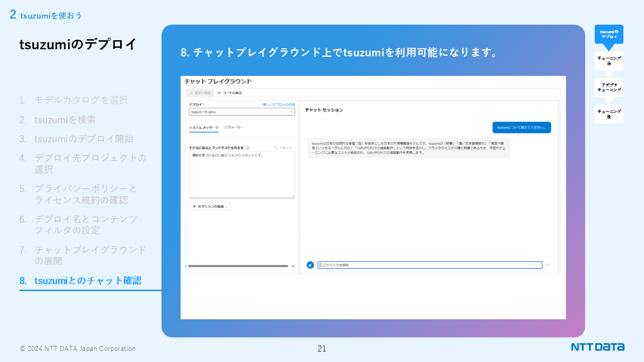Switch to the システム メッセージ tab
The width and height of the screenshot is (644, 362).
point(204,128)
